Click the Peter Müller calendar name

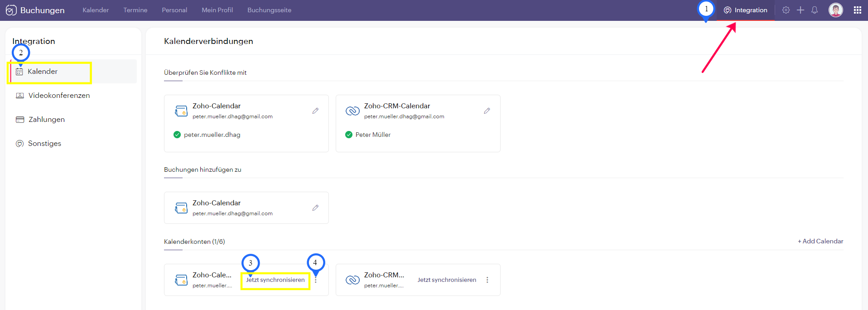(373, 135)
